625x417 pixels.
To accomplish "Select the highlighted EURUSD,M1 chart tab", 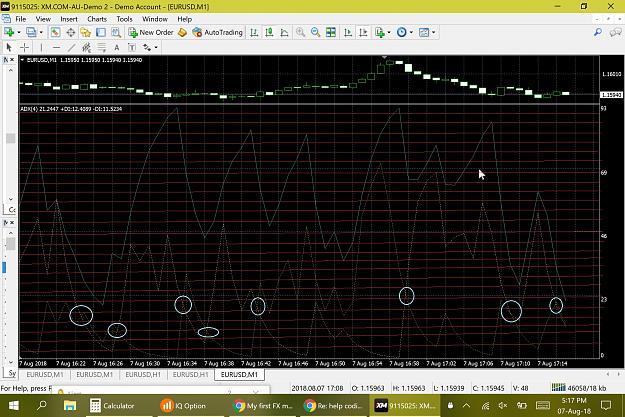I will coord(239,374).
